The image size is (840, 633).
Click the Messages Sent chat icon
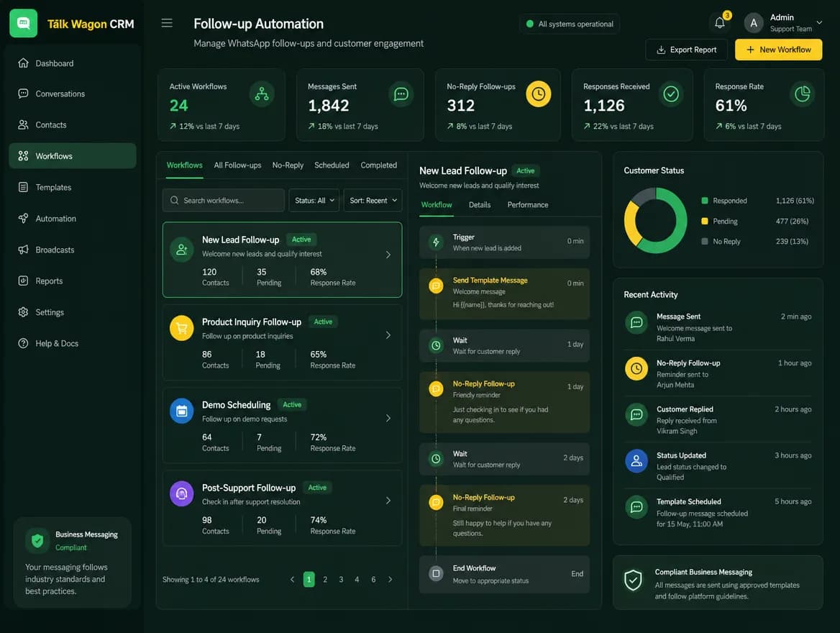(401, 94)
